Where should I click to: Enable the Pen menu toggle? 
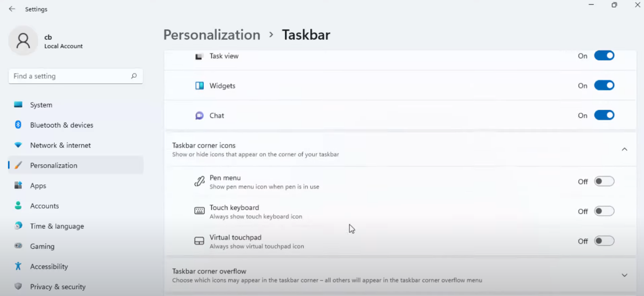pyautogui.click(x=604, y=182)
